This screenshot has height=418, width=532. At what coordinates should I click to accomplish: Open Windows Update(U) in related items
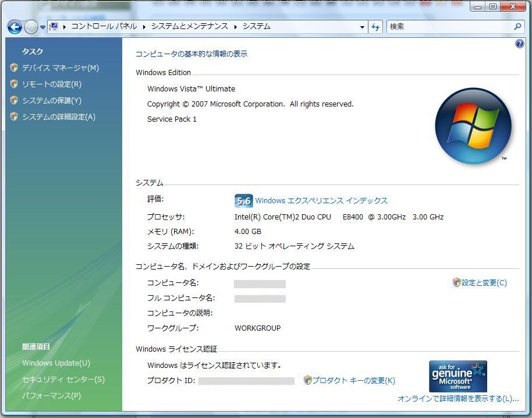point(56,363)
